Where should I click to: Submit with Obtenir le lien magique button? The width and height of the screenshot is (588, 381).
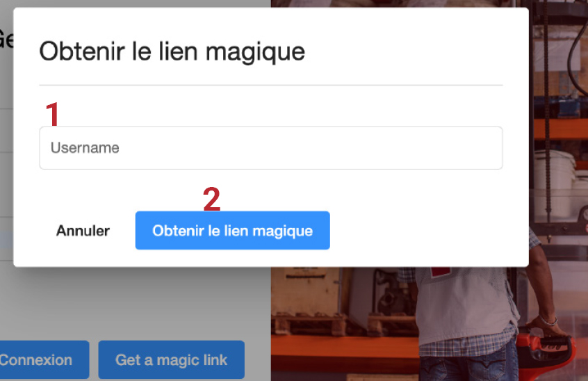tap(232, 231)
